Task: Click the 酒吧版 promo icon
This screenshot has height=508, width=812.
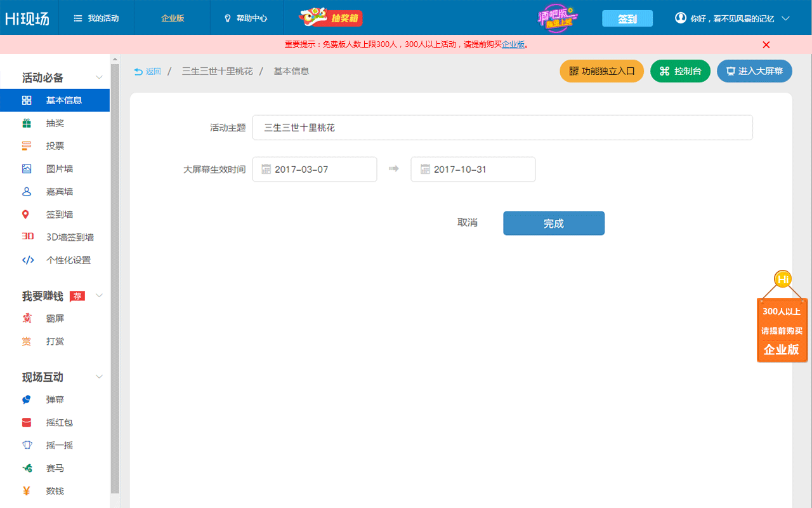Action: point(556,18)
